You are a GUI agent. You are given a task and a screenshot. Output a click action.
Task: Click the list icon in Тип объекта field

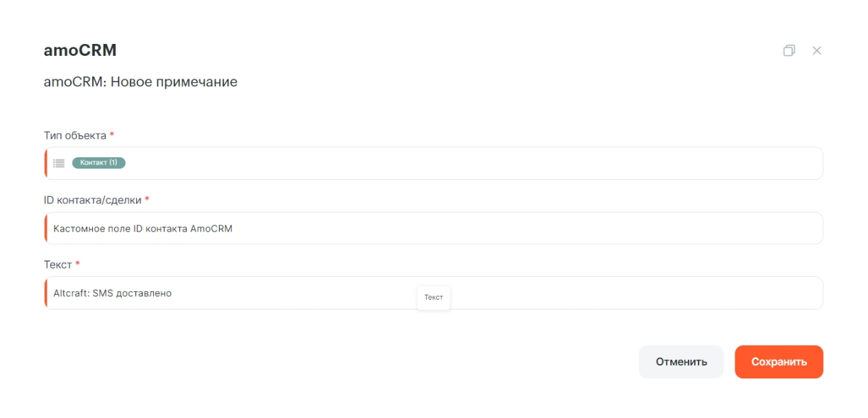point(59,163)
